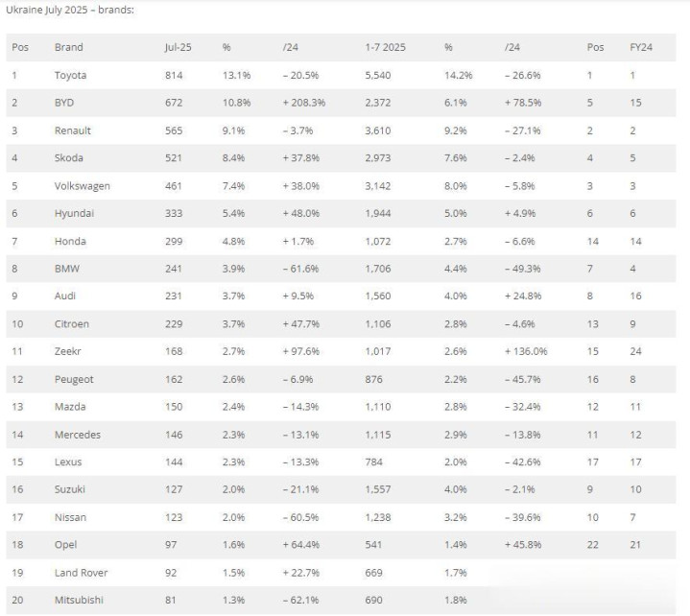Click the Hyundai brand entry
The height and width of the screenshot is (616, 690).
tap(74, 213)
